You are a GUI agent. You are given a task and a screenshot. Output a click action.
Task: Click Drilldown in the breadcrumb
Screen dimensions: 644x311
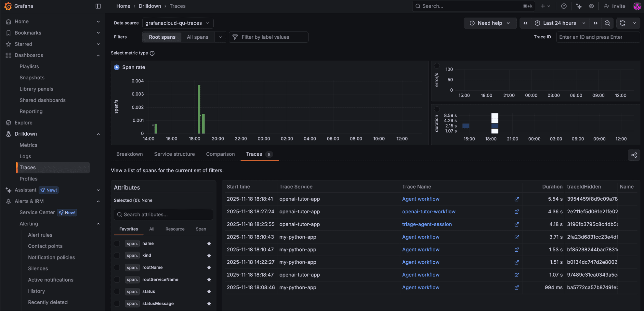[x=150, y=6]
